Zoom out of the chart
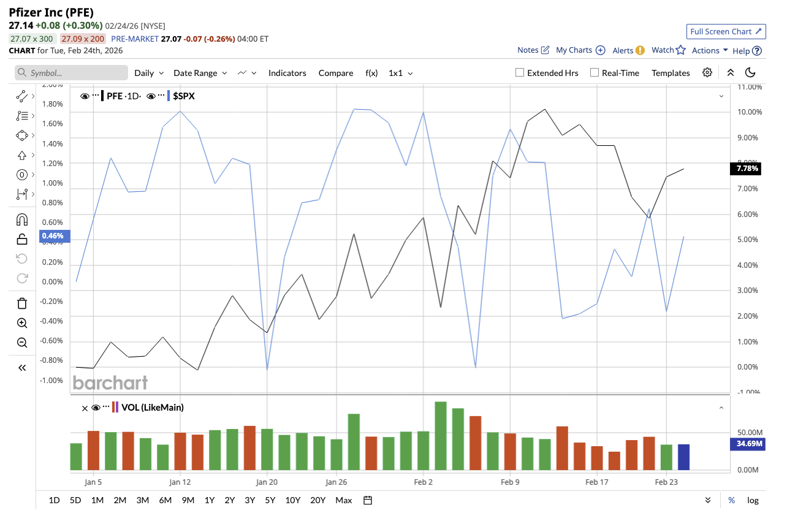787x532 pixels. 22,343
